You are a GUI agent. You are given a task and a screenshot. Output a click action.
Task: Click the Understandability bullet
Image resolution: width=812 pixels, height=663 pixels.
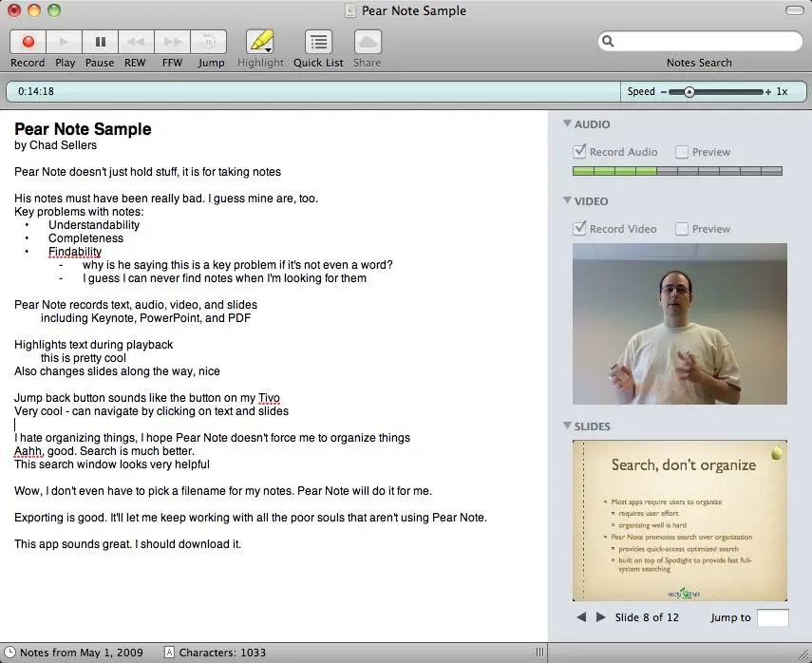pos(94,225)
